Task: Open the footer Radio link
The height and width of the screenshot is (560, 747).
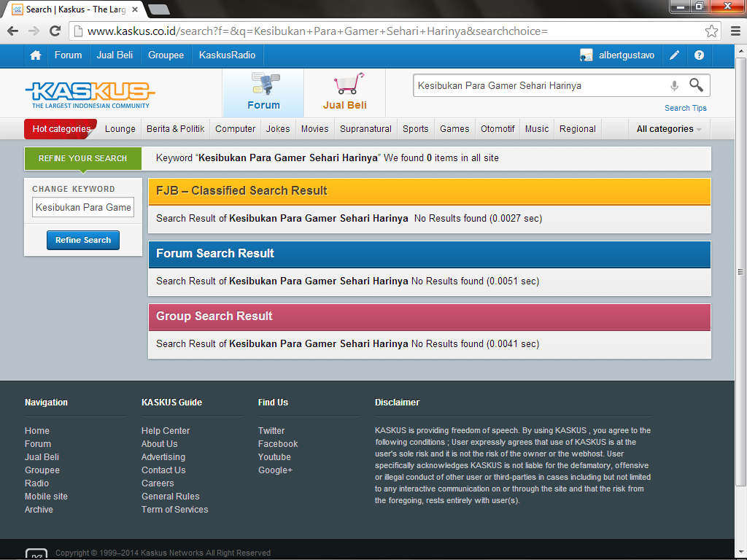Action: coord(36,483)
